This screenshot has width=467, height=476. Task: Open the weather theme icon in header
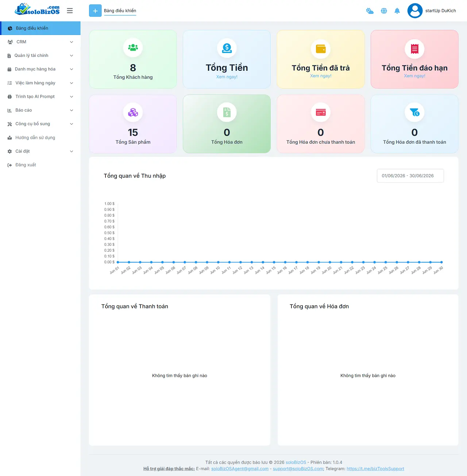(370, 11)
